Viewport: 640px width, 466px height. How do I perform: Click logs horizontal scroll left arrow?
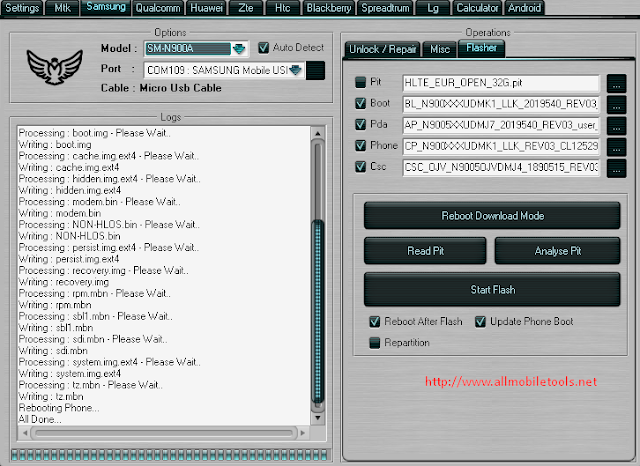click(25, 433)
